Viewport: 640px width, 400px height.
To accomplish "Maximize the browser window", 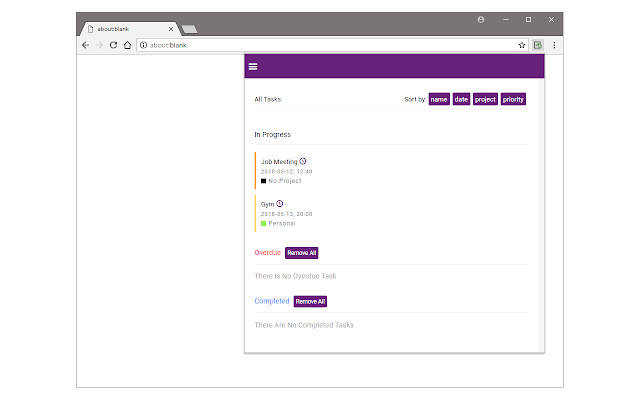I will point(529,20).
